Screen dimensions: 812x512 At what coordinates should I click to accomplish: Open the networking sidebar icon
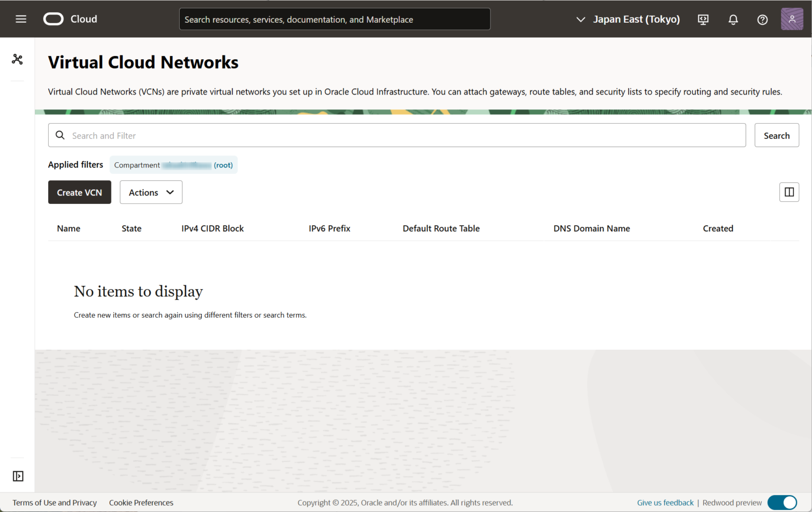click(x=17, y=59)
